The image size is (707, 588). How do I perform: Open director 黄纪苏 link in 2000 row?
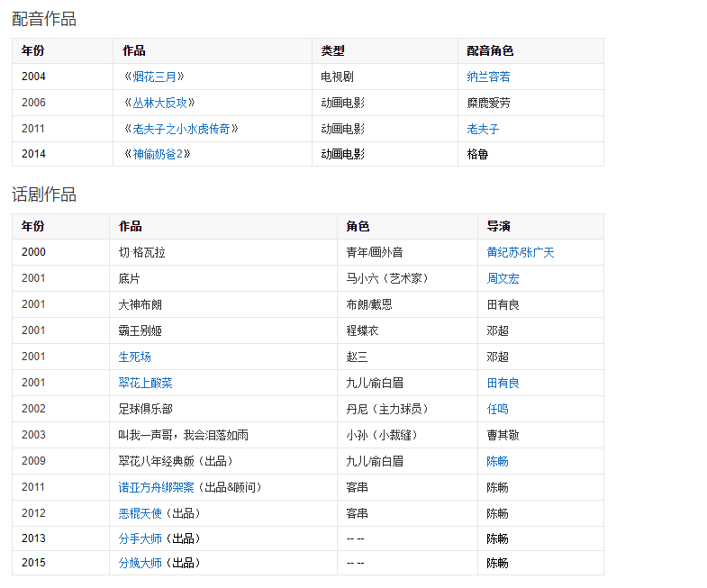click(503, 252)
